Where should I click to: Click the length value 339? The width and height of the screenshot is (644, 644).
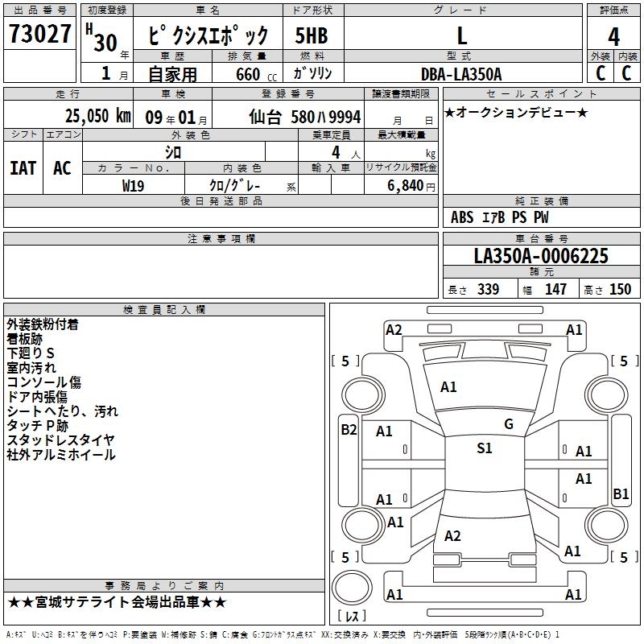pyautogui.click(x=488, y=289)
